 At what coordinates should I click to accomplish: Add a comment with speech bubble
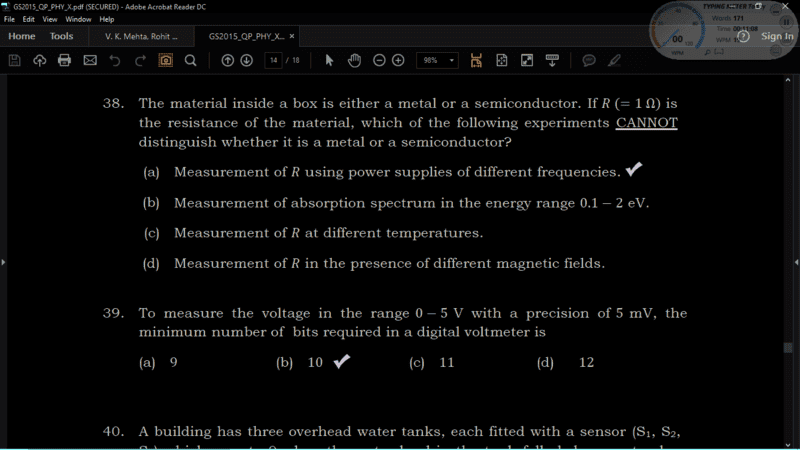[589, 60]
